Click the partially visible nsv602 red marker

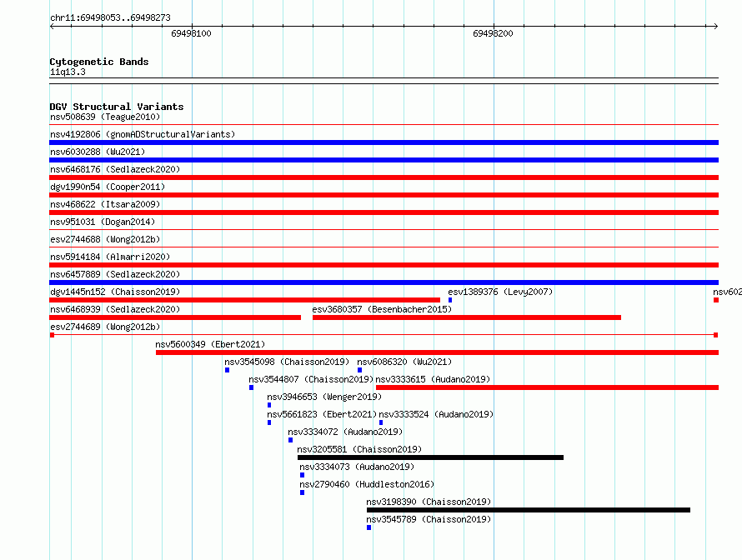tap(716, 300)
